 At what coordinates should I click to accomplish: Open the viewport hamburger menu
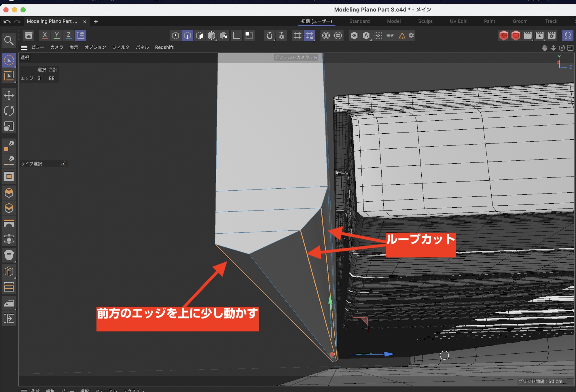(x=24, y=48)
